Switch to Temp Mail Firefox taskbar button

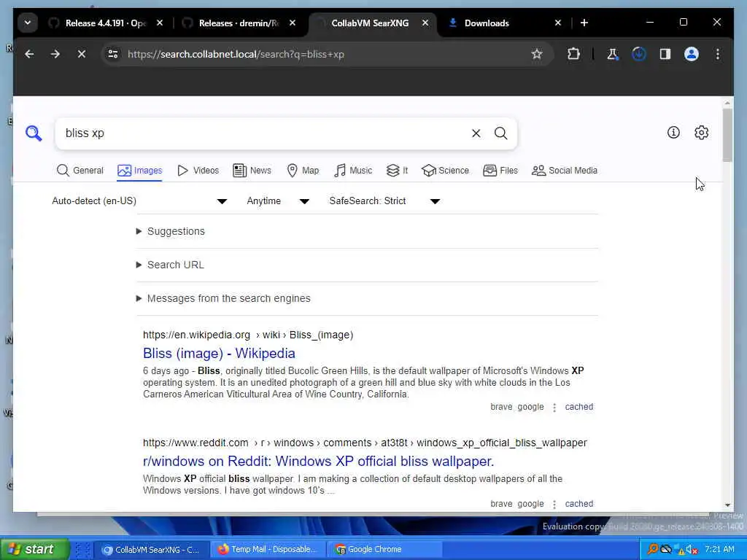coord(268,550)
